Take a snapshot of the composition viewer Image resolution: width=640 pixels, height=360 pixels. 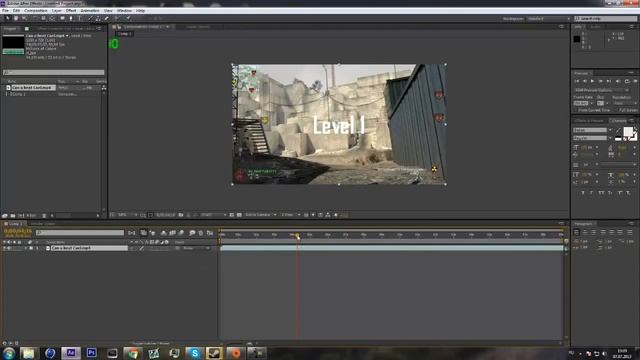coord(181,215)
